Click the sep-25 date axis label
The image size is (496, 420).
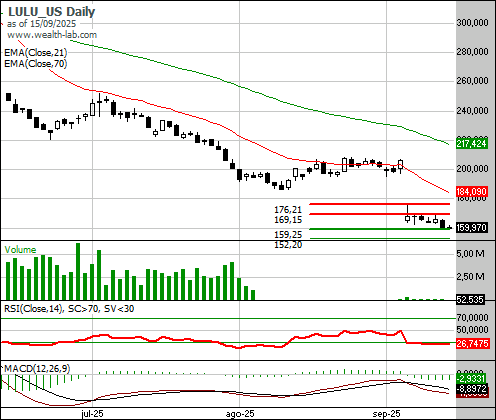click(x=387, y=414)
